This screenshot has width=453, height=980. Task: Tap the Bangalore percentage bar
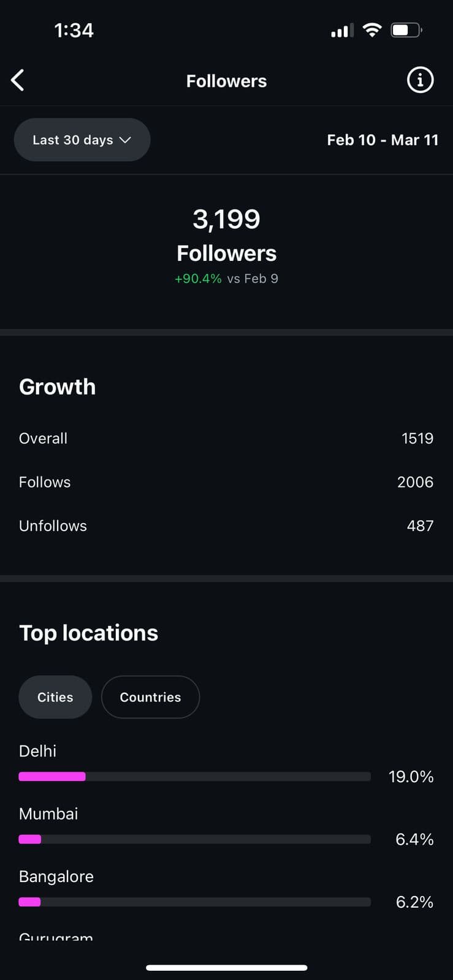tap(194, 902)
